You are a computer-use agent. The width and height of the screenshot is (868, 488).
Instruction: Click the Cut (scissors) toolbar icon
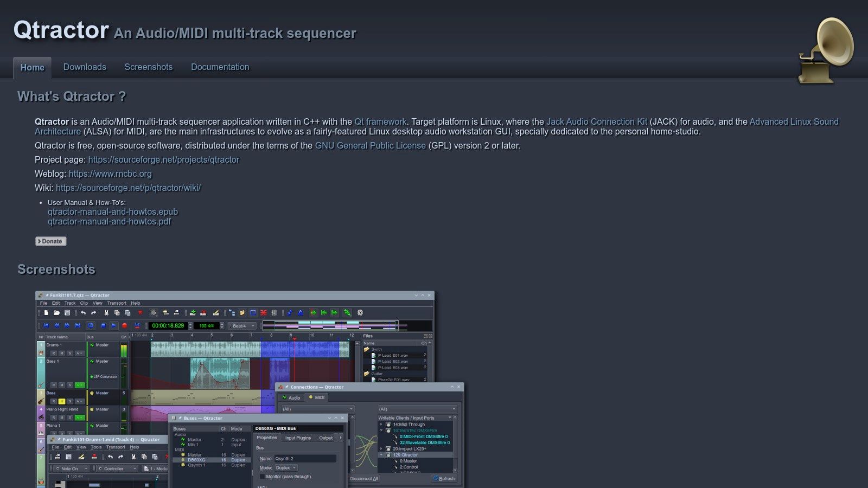pos(106,314)
